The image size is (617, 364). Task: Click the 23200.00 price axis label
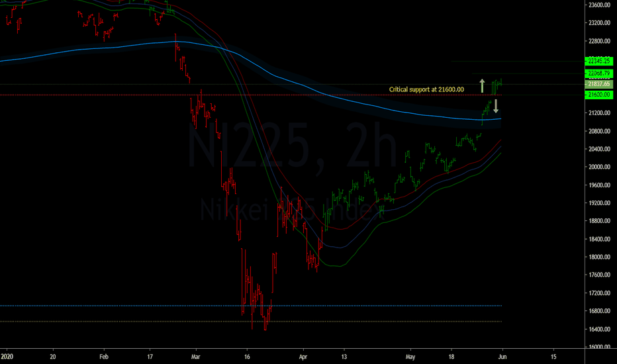point(599,23)
